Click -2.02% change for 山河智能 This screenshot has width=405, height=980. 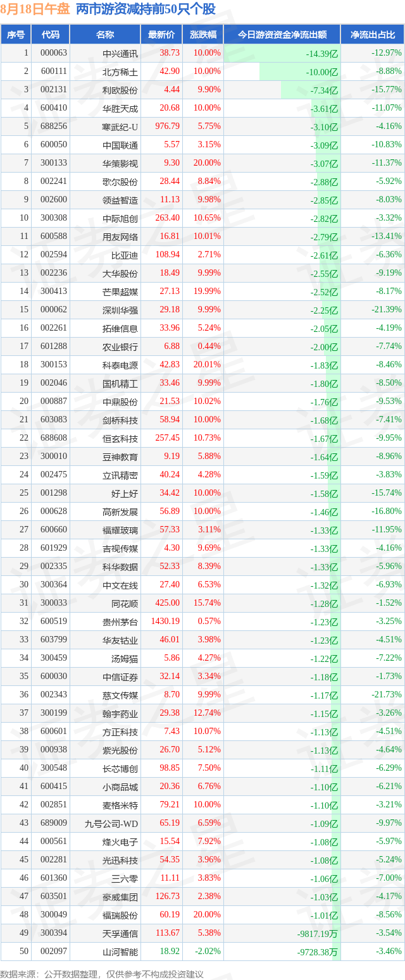tap(208, 951)
